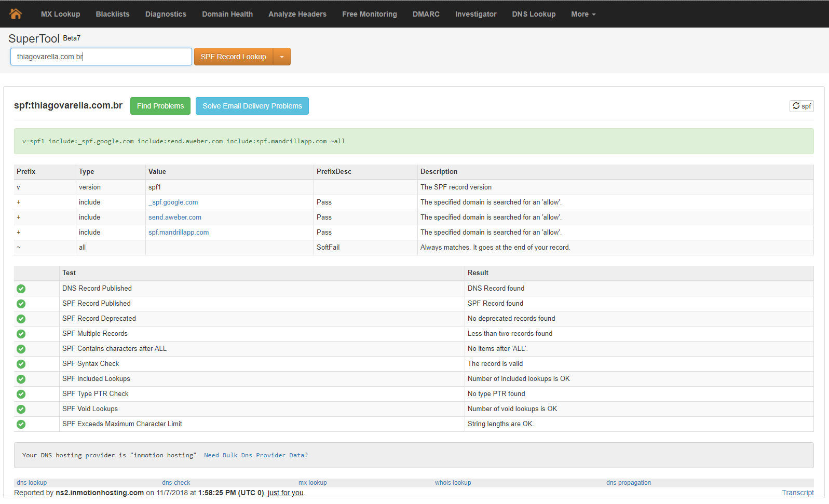
Task: Follow the spf.mandrillapp.com link
Action: (x=179, y=233)
